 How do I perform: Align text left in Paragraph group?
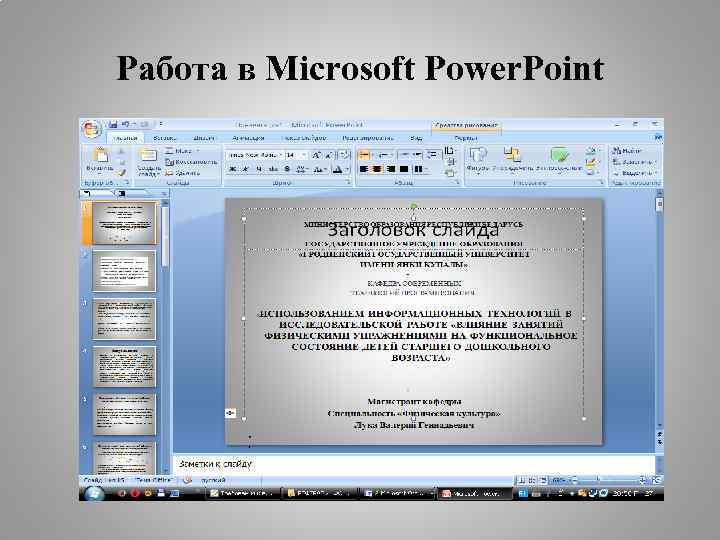[364, 169]
